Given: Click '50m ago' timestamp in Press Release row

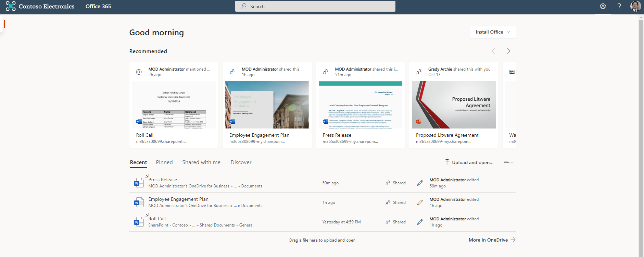Looking at the screenshot, I should [330, 183].
